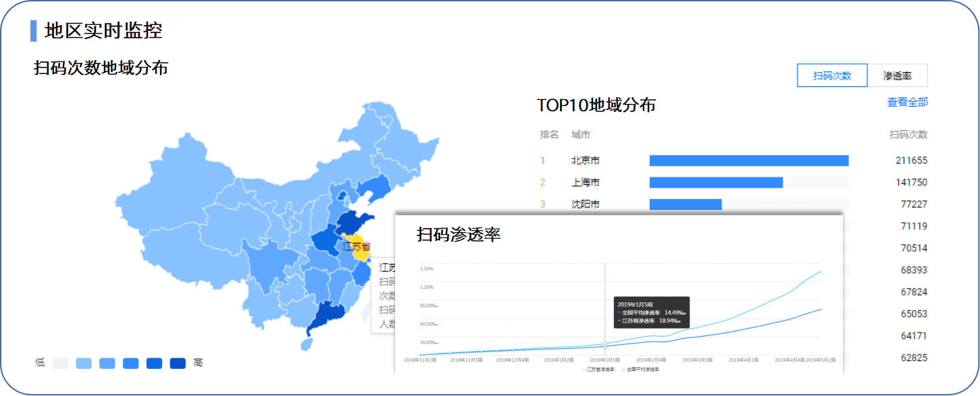Click Hainan island on the map
980x396 pixels.
click(x=306, y=344)
